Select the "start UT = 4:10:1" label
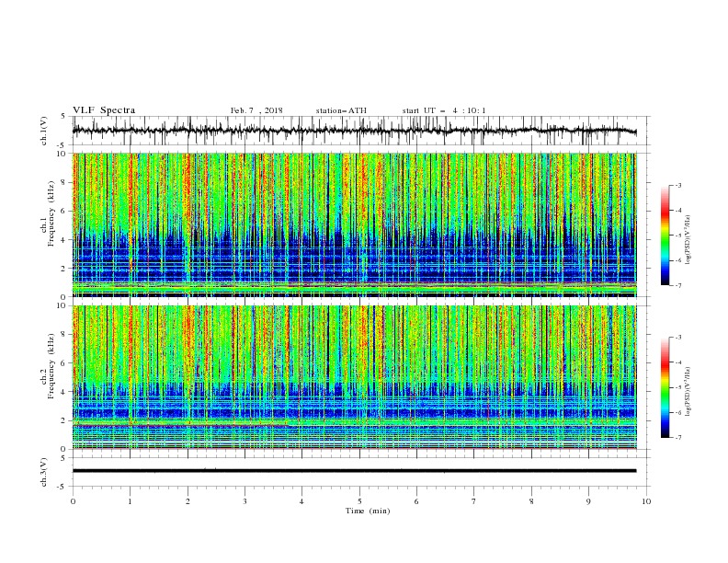 444,110
